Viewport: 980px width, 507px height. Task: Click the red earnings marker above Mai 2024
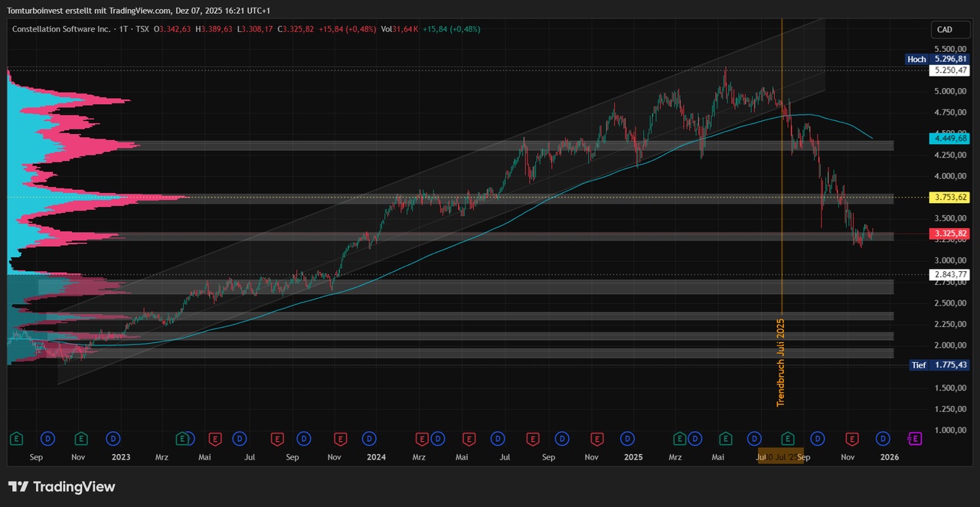pos(469,439)
